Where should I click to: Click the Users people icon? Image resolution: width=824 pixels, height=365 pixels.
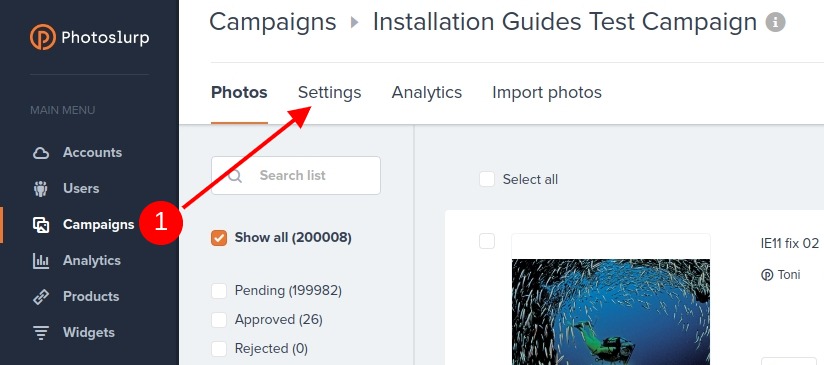coord(40,189)
